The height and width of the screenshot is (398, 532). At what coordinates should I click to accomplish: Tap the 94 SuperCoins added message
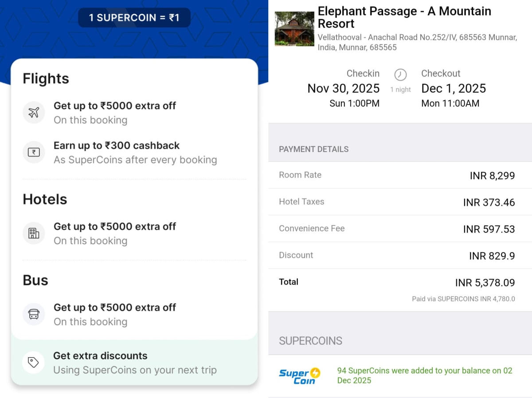[x=424, y=375]
